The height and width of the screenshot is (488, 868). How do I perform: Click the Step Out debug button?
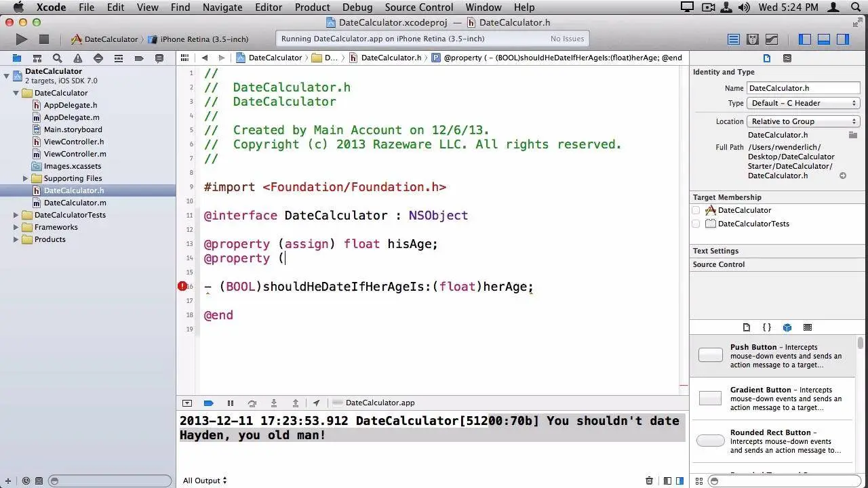tap(296, 403)
